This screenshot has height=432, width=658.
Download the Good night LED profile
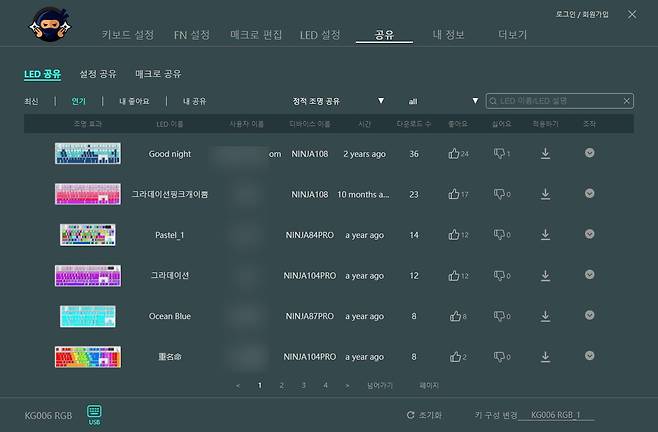pyautogui.click(x=545, y=154)
